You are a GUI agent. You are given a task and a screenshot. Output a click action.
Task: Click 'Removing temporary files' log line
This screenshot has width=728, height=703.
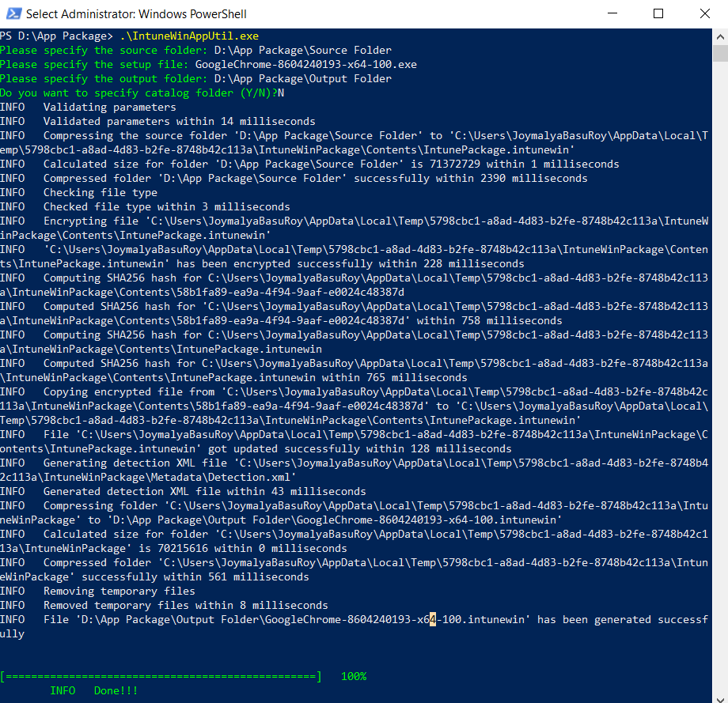[x=97, y=592]
